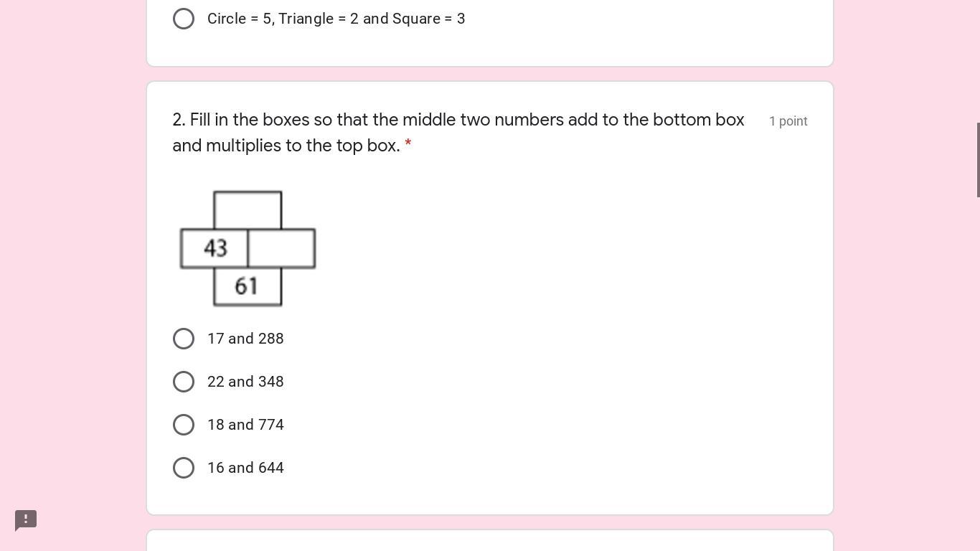
Task: Click the bottom box showing 61
Action: 248,286
